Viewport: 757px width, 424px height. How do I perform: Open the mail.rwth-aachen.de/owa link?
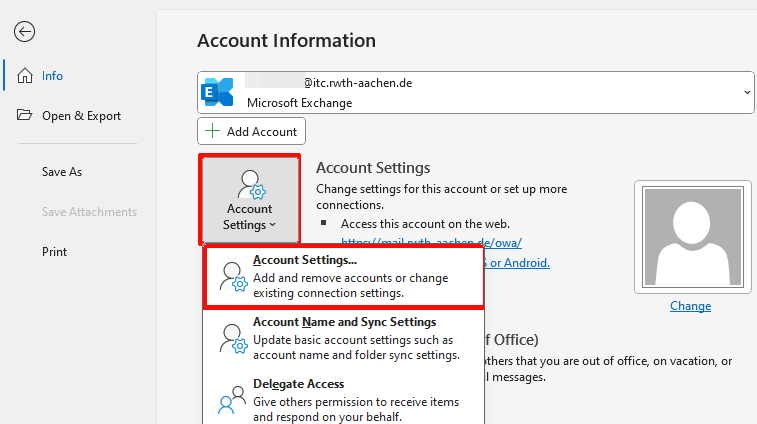click(431, 242)
